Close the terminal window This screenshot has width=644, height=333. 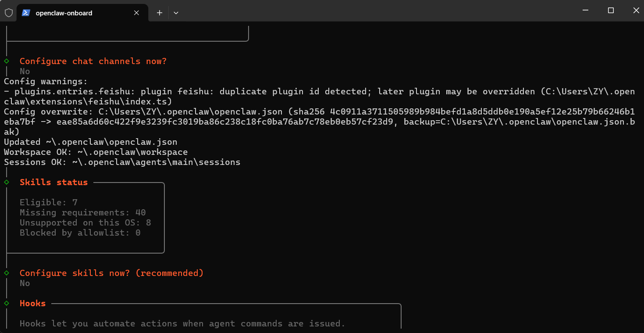[636, 11]
